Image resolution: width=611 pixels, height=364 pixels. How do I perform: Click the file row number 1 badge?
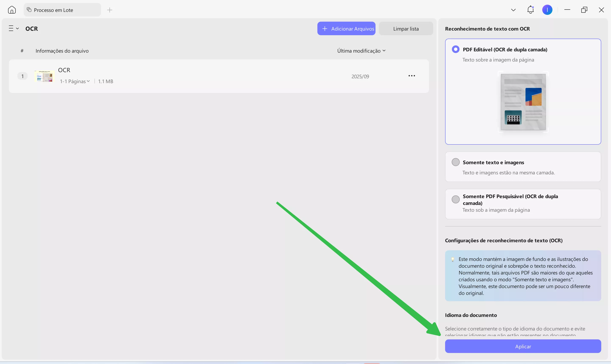click(x=22, y=76)
